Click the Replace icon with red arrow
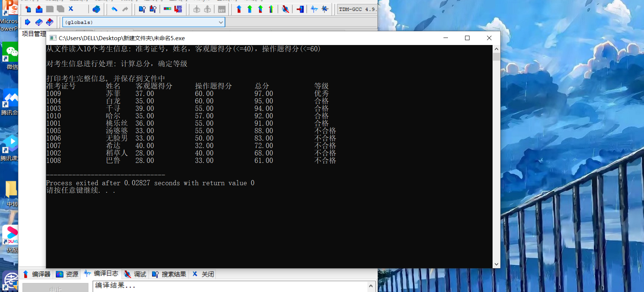This screenshot has width=644, height=292. (153, 9)
